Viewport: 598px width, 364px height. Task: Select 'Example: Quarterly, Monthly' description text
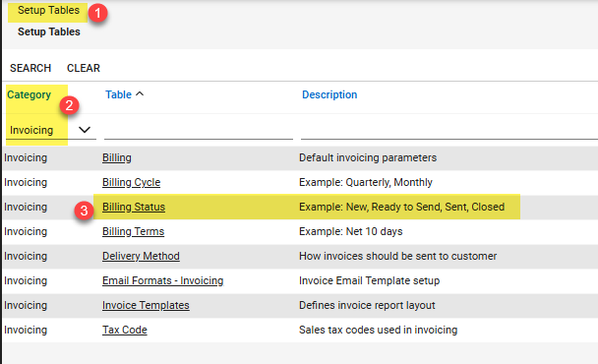coord(366,182)
